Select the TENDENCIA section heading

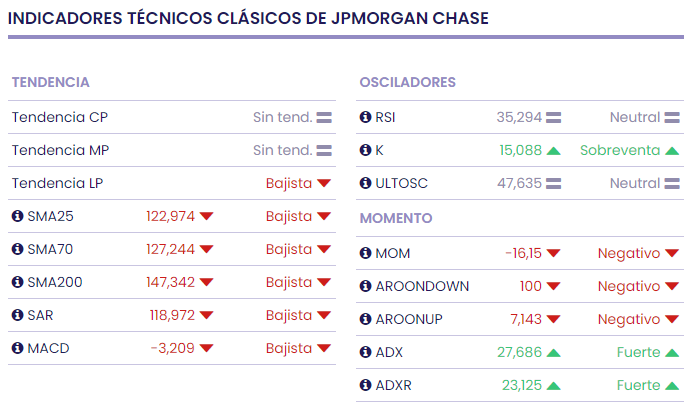pyautogui.click(x=50, y=82)
